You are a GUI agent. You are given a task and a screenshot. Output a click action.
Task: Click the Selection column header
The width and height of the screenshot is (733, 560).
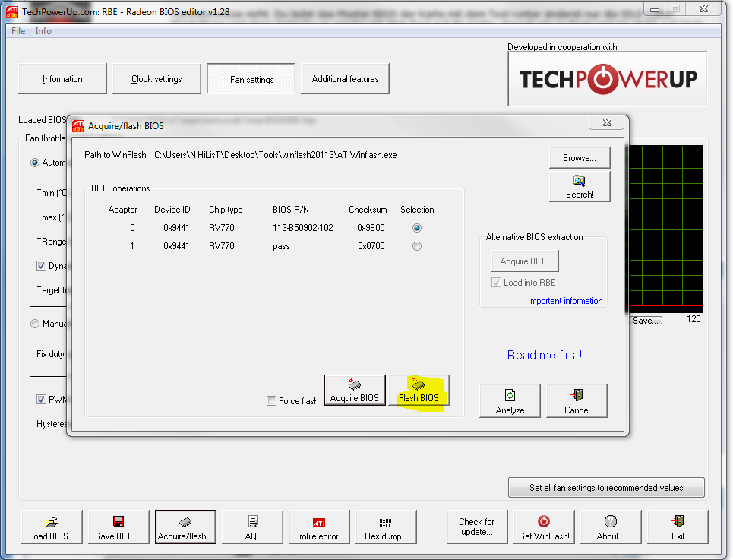pos(417,210)
